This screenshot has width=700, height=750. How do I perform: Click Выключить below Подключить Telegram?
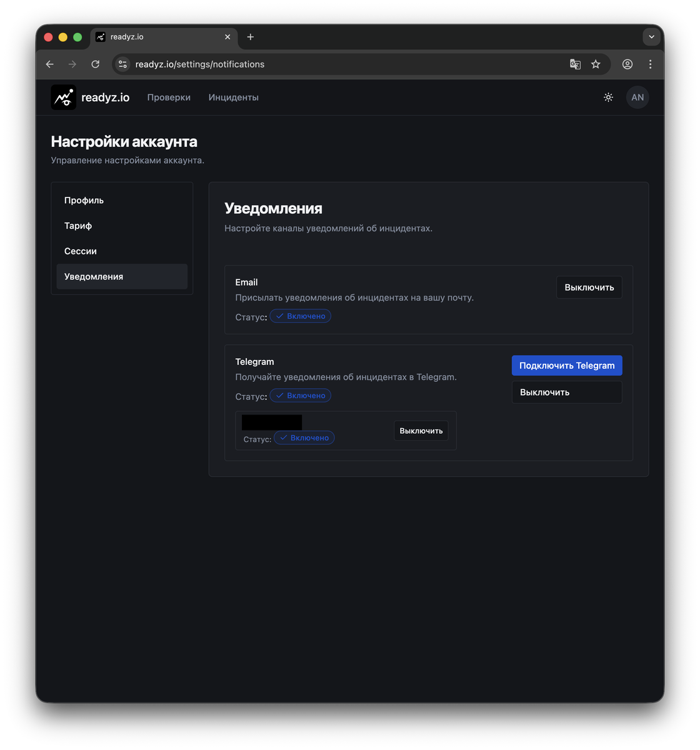coord(567,392)
